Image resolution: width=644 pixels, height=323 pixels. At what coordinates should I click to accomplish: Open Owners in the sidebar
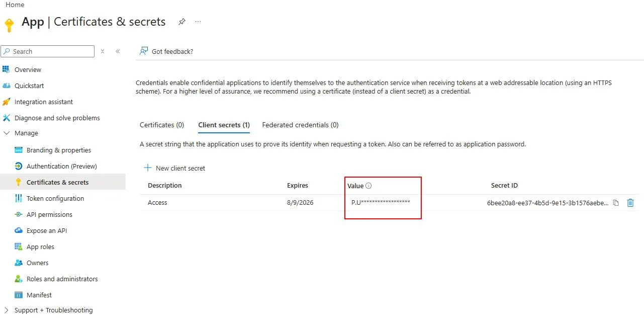(38, 263)
